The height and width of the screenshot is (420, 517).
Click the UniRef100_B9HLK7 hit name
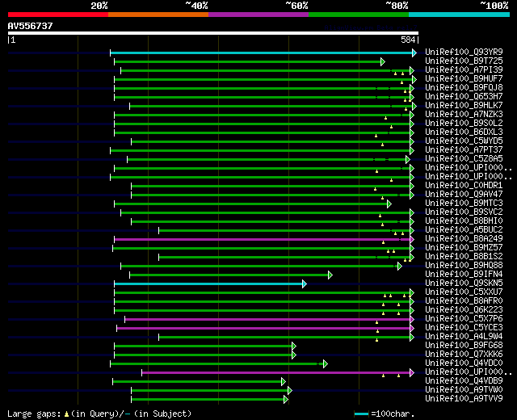click(464, 106)
